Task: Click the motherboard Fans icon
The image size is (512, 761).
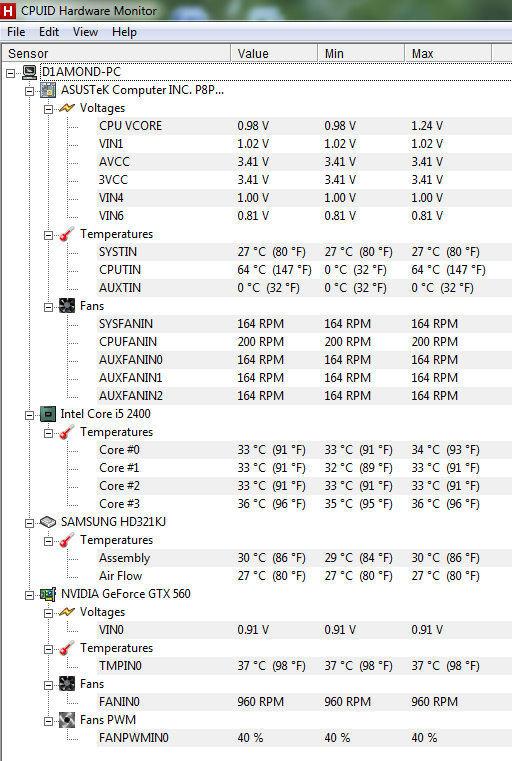Action: click(x=66, y=306)
